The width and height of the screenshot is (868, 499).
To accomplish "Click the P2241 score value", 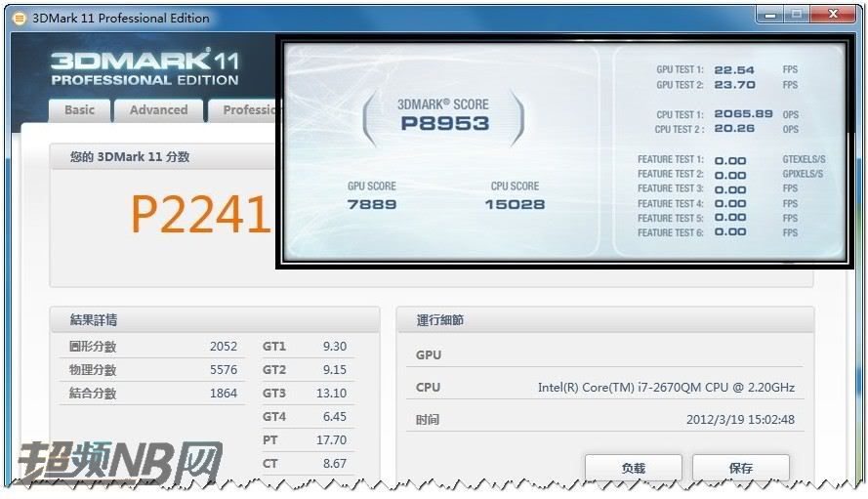I will (x=200, y=215).
